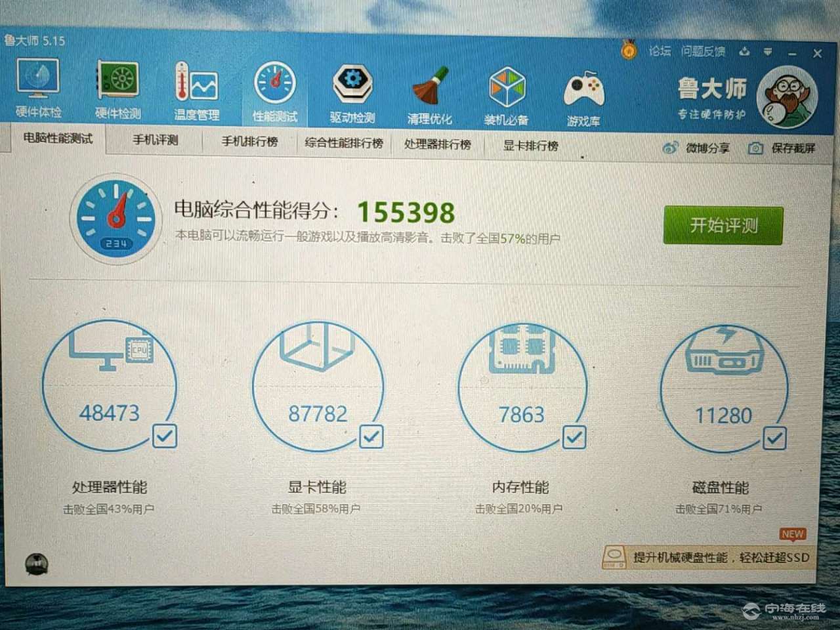
Task: Click the NEW badge above the SSD banner
Action: [793, 534]
